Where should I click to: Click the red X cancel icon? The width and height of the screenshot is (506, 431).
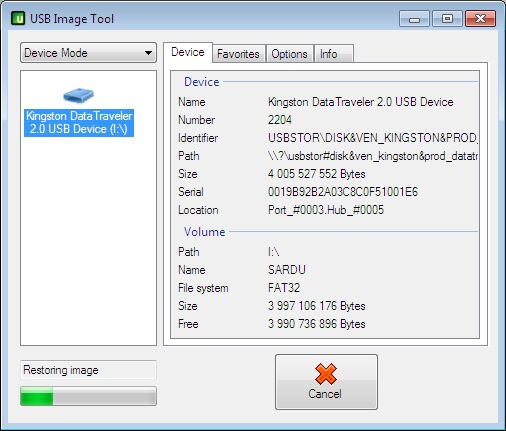[326, 374]
